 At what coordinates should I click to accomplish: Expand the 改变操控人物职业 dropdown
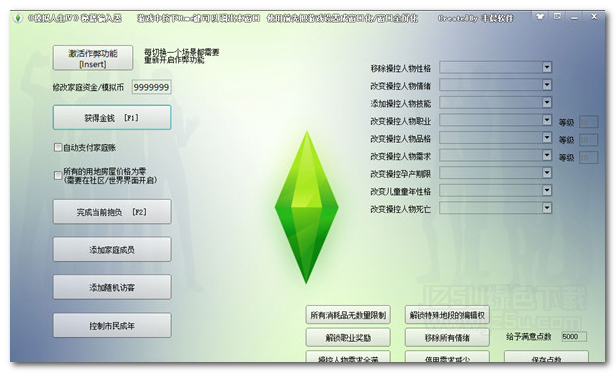(x=547, y=120)
